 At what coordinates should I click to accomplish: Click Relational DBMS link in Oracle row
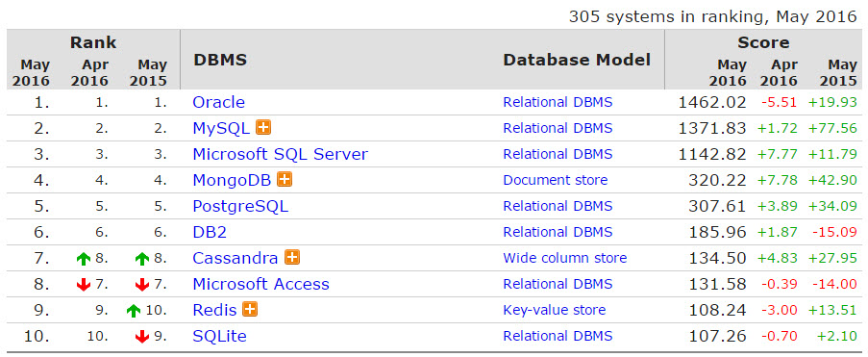pyautogui.click(x=558, y=102)
